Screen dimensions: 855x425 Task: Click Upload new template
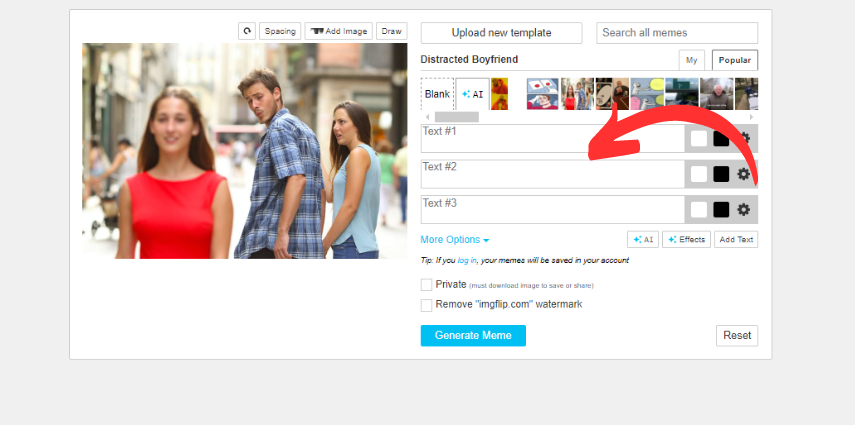click(501, 33)
